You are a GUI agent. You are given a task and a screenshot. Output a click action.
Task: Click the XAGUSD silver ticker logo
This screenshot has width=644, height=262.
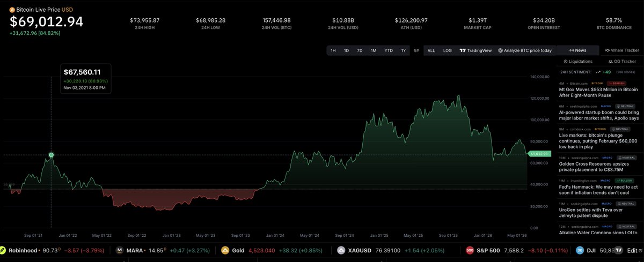coord(341,250)
